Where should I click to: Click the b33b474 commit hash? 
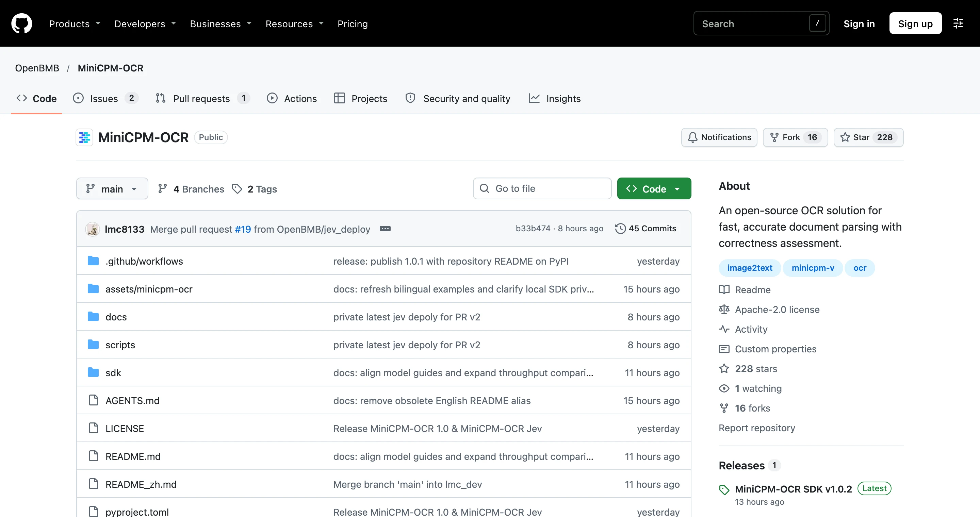click(x=533, y=229)
